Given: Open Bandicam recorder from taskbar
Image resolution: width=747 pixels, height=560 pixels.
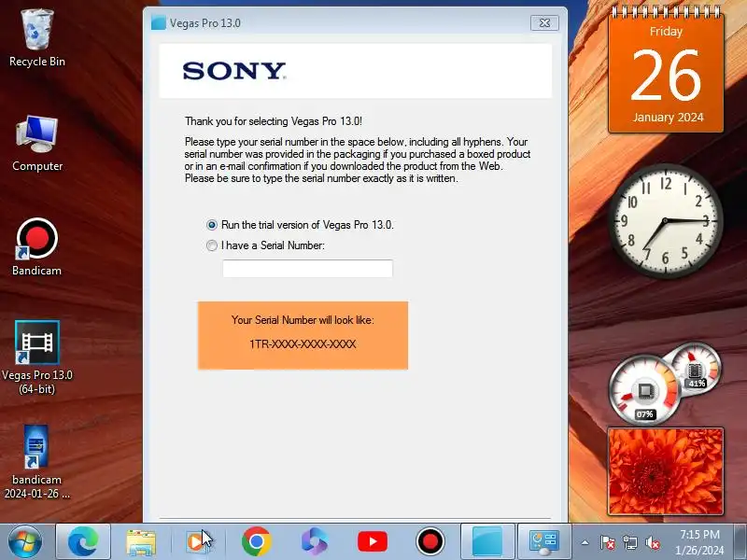Looking at the screenshot, I should pyautogui.click(x=430, y=541).
